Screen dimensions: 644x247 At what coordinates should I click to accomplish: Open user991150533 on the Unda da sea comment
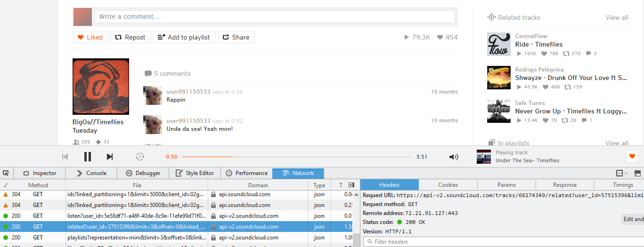click(x=188, y=121)
